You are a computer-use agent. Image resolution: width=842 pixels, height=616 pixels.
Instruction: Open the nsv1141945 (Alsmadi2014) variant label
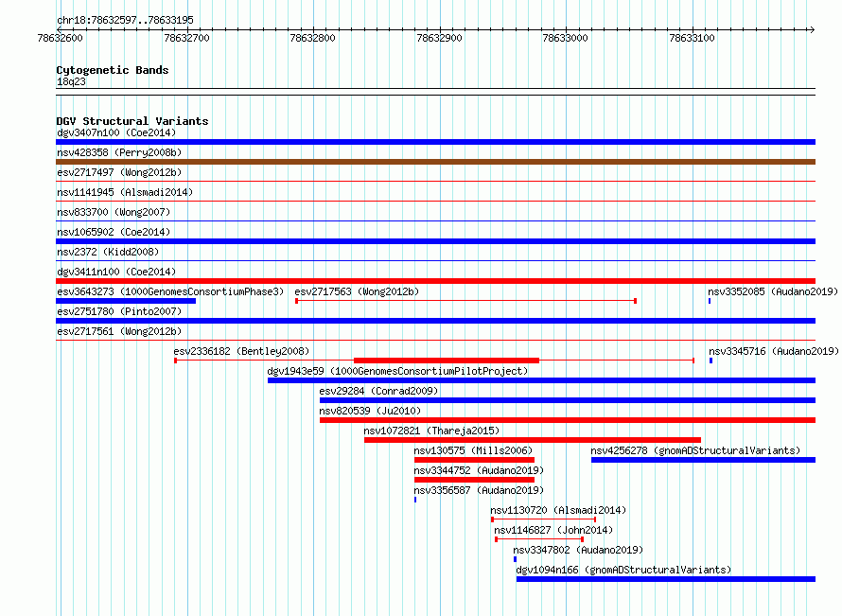tap(125, 192)
